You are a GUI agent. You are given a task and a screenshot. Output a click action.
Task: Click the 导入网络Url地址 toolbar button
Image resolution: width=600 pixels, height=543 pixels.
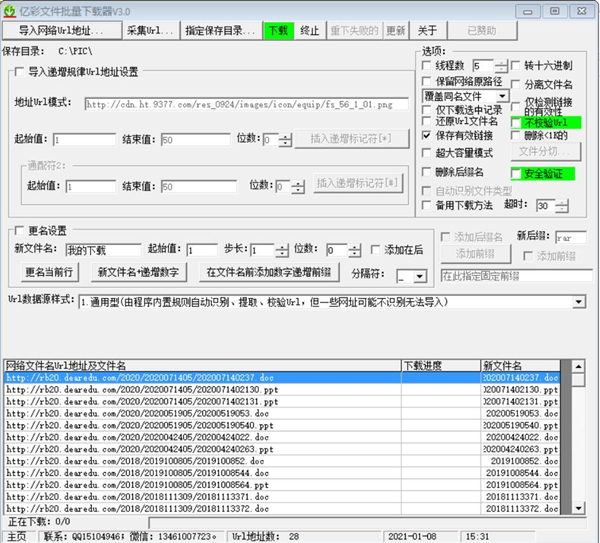click(61, 30)
